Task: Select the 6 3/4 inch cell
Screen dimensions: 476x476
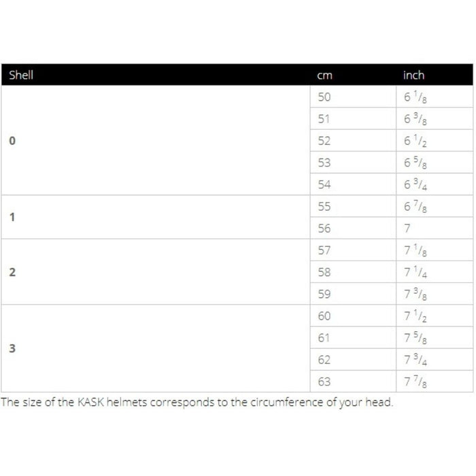Action: tap(415, 185)
